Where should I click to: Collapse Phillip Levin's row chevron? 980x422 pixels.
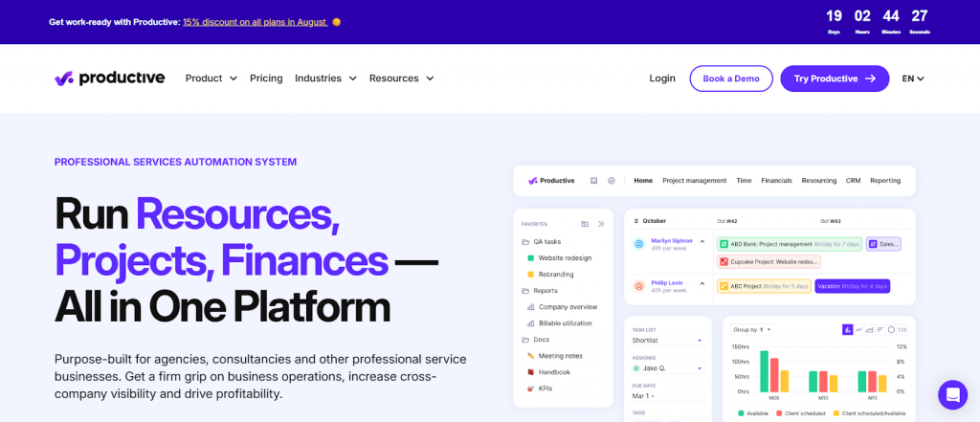pos(702,283)
